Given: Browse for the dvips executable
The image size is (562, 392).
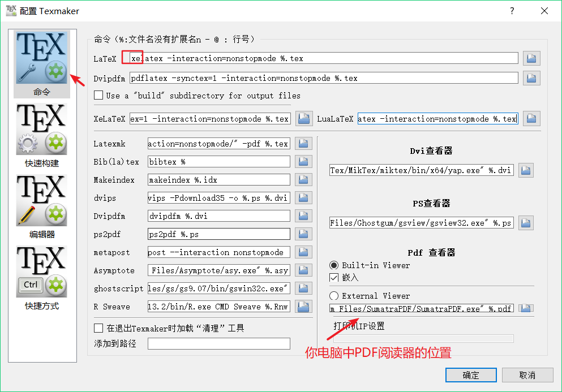Looking at the screenshot, I should point(303,198).
